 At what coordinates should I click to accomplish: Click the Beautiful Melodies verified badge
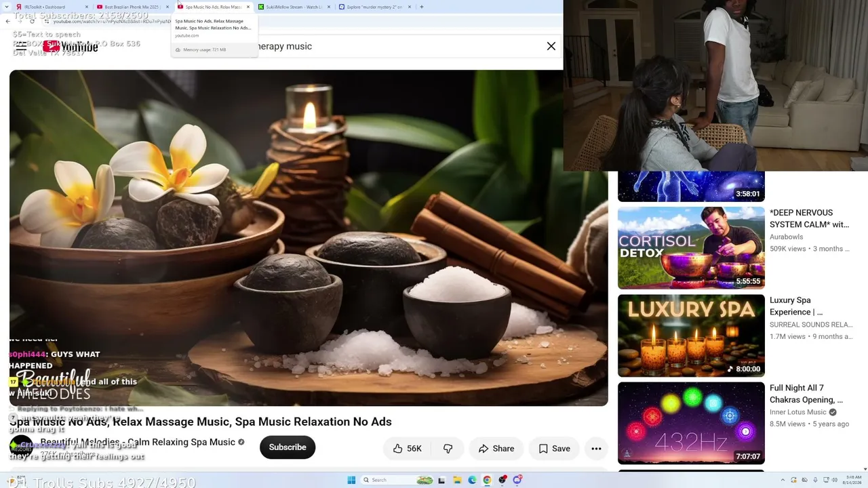click(x=241, y=442)
